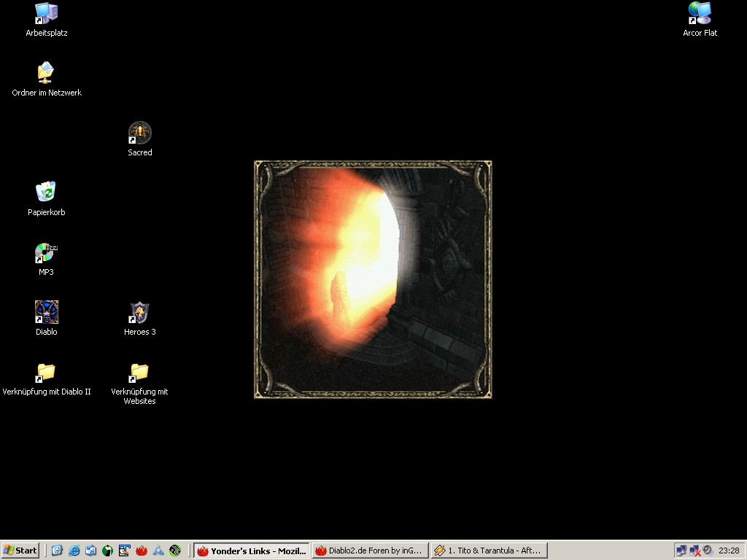Switch to Winamp Tito & Tarantula window

(x=489, y=551)
